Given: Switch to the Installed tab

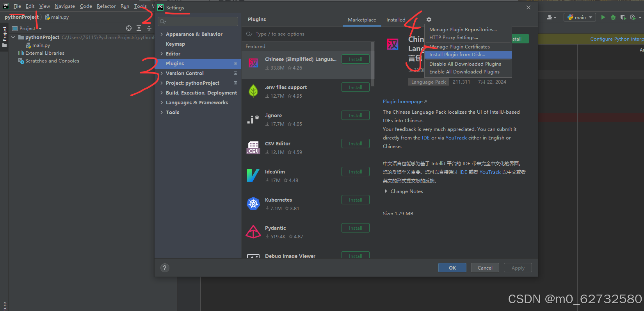Looking at the screenshot, I should coord(396,20).
